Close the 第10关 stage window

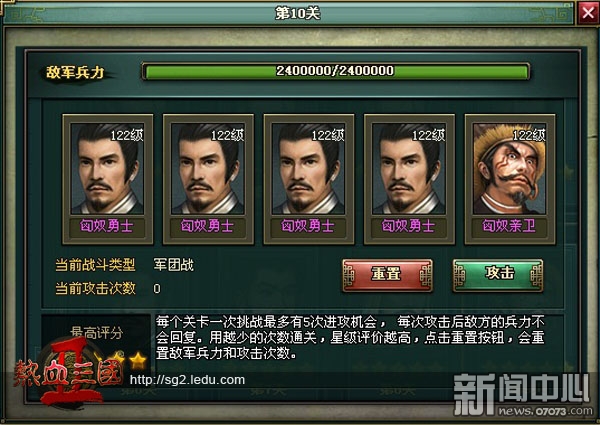coord(589,13)
